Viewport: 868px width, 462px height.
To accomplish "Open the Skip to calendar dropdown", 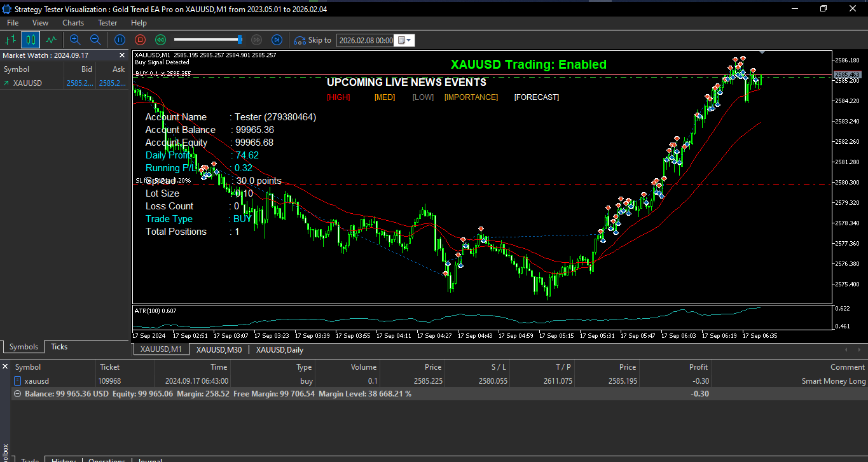I will tap(405, 40).
